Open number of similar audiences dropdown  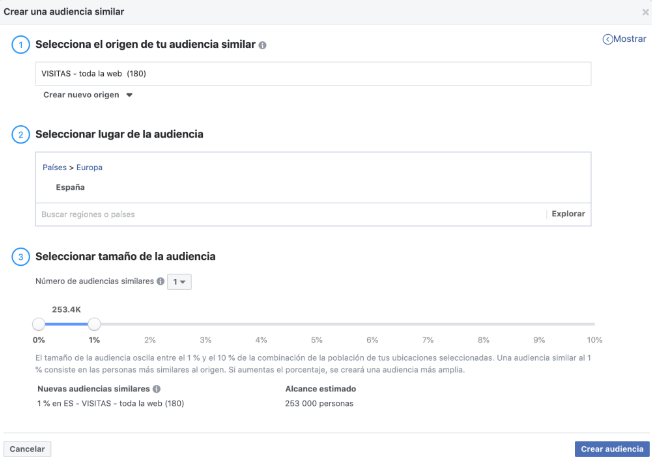(180, 282)
